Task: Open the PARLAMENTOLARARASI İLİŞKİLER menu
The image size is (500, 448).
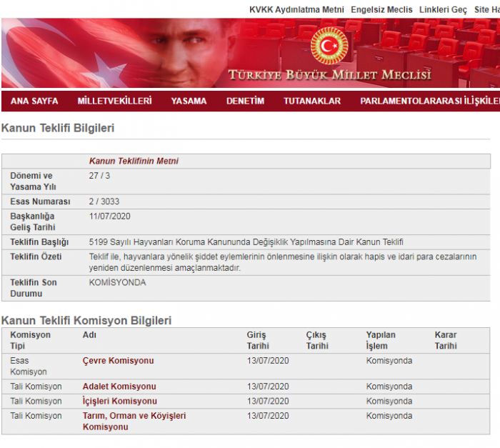Action: click(429, 101)
